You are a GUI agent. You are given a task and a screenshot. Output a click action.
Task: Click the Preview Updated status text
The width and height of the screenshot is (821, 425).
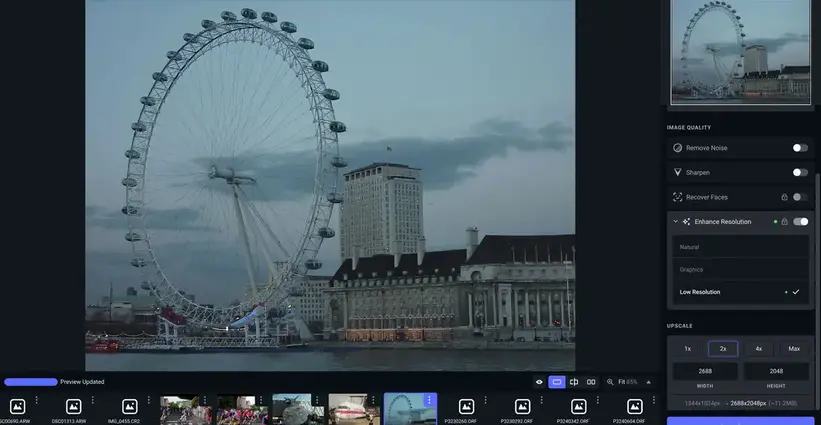pos(82,382)
